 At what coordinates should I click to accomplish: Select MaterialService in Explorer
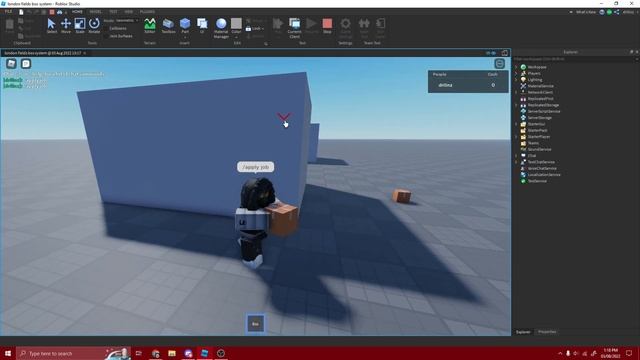pos(540,86)
